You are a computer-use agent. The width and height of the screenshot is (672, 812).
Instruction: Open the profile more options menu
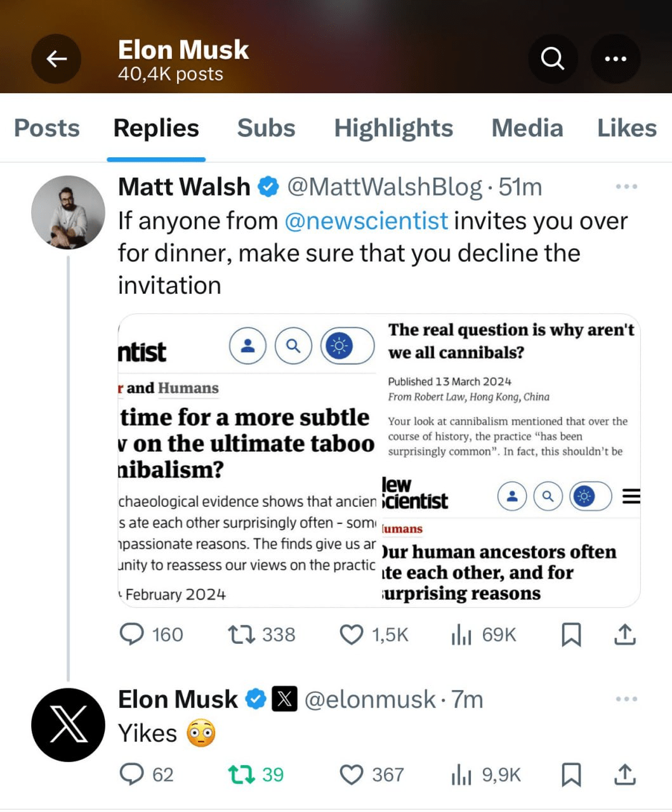coord(615,59)
